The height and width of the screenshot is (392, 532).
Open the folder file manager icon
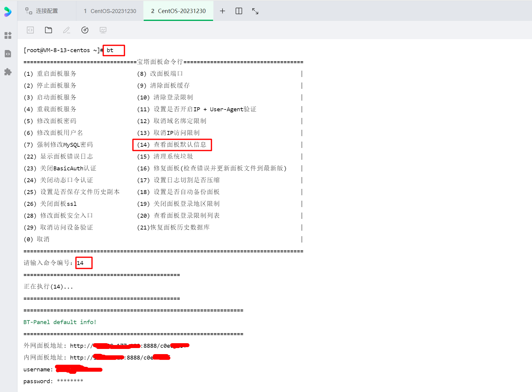pos(49,30)
